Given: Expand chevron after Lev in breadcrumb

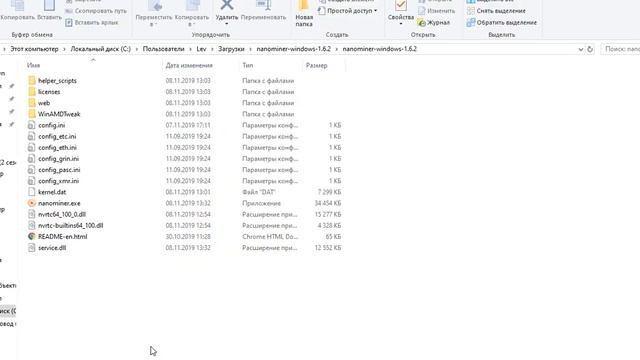Looking at the screenshot, I should (212, 49).
